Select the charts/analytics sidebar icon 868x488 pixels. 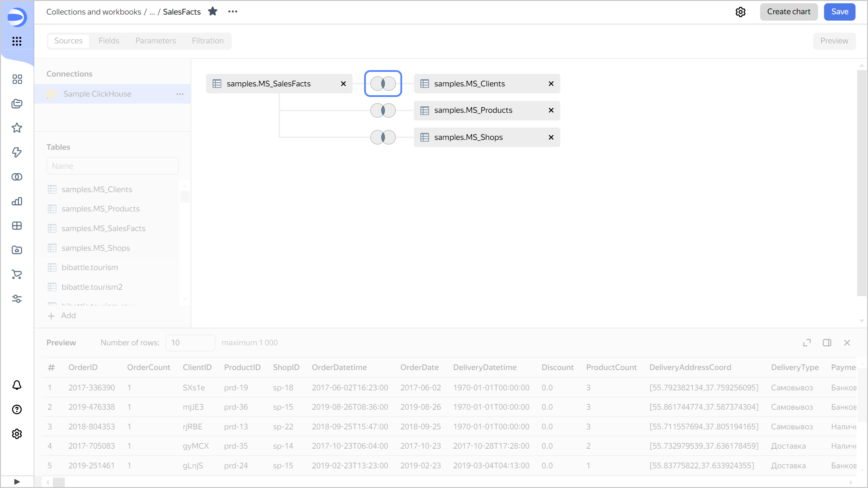tap(17, 201)
